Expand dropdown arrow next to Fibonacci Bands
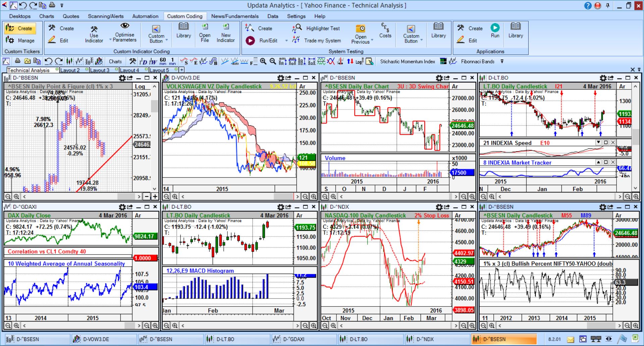Image resolution: width=644 pixels, height=346 pixels. (502, 61)
